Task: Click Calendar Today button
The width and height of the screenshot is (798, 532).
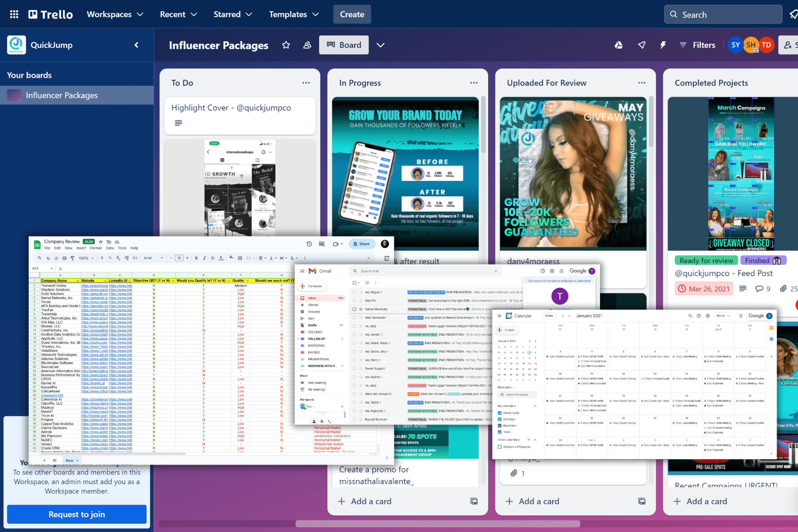Action: (549, 316)
